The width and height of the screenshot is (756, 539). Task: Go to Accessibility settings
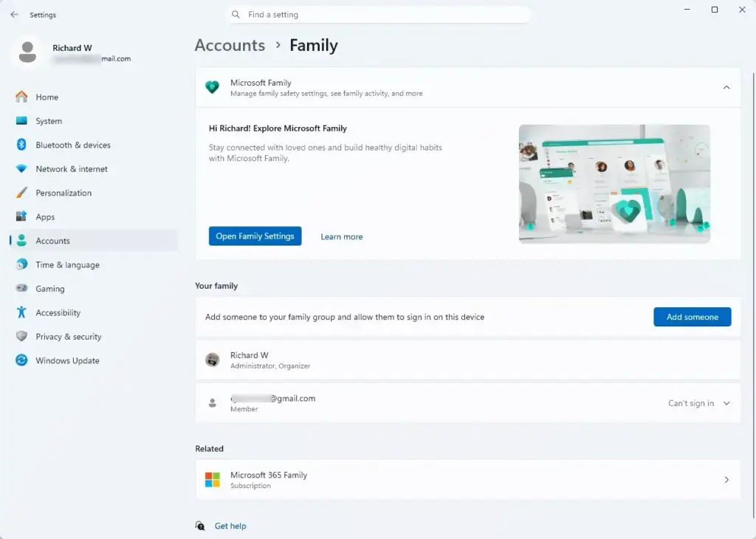click(94, 312)
